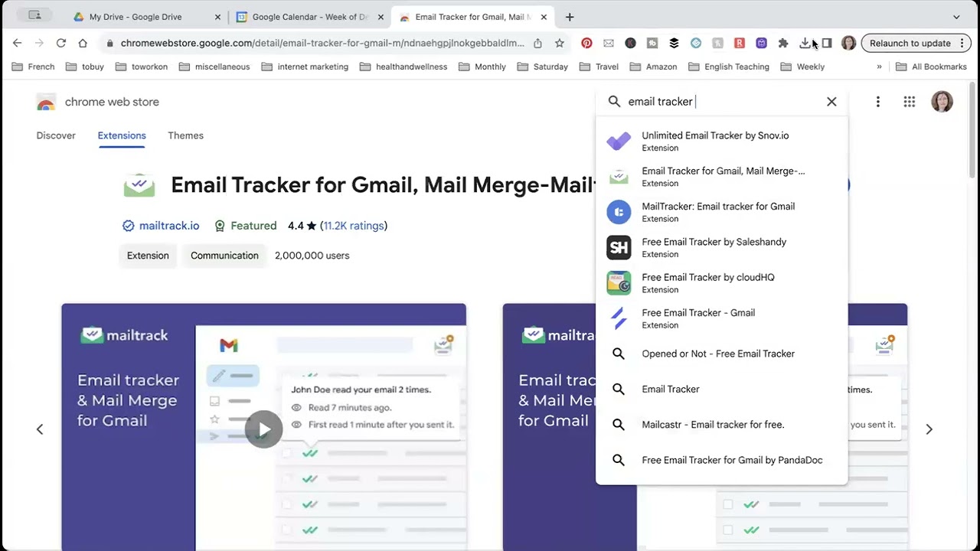The width and height of the screenshot is (980, 551).
Task: Open the Travel bookmarks folder
Action: point(599,67)
